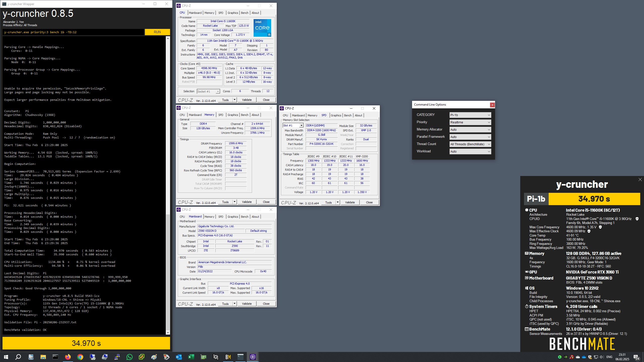Open the Priority dropdown set to Realtime

click(x=470, y=122)
